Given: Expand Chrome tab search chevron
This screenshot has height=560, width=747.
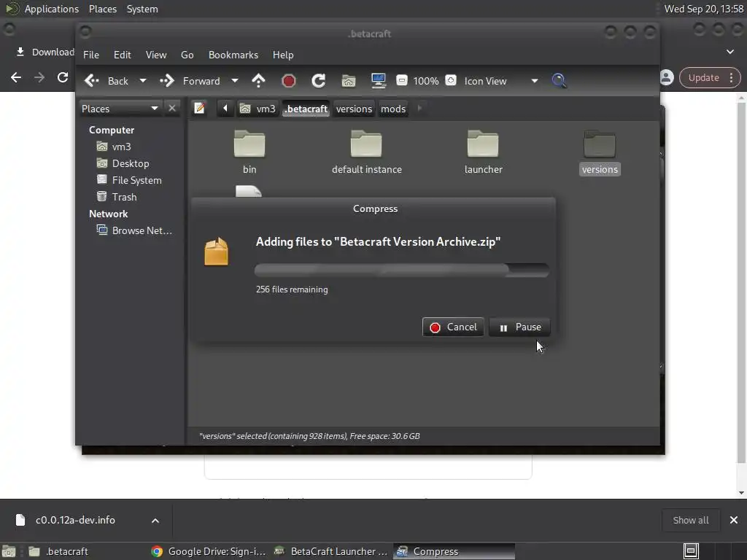Looking at the screenshot, I should pyautogui.click(x=729, y=52).
